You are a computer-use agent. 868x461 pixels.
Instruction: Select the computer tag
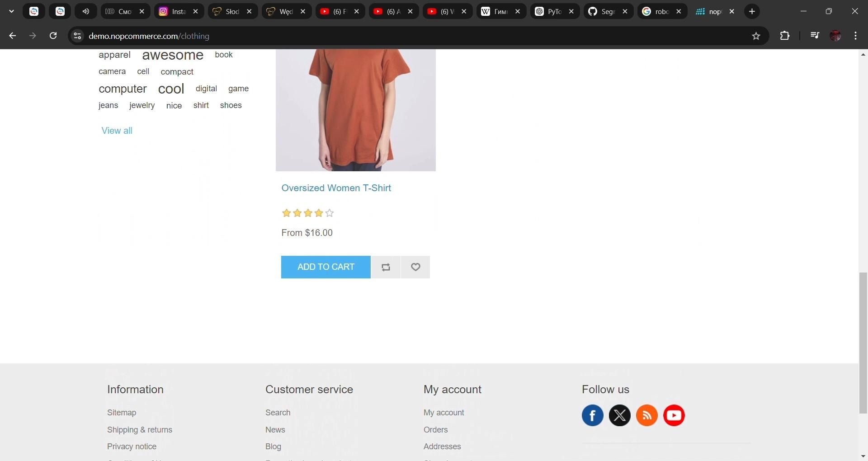coord(123,89)
